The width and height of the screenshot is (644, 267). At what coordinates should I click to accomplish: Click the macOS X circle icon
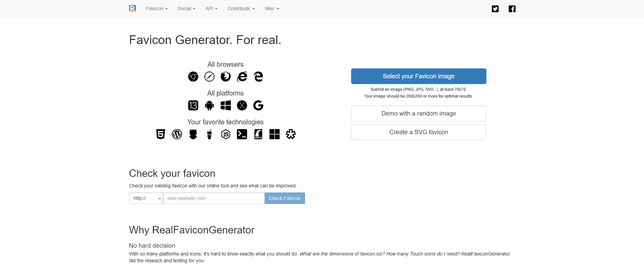point(242,105)
